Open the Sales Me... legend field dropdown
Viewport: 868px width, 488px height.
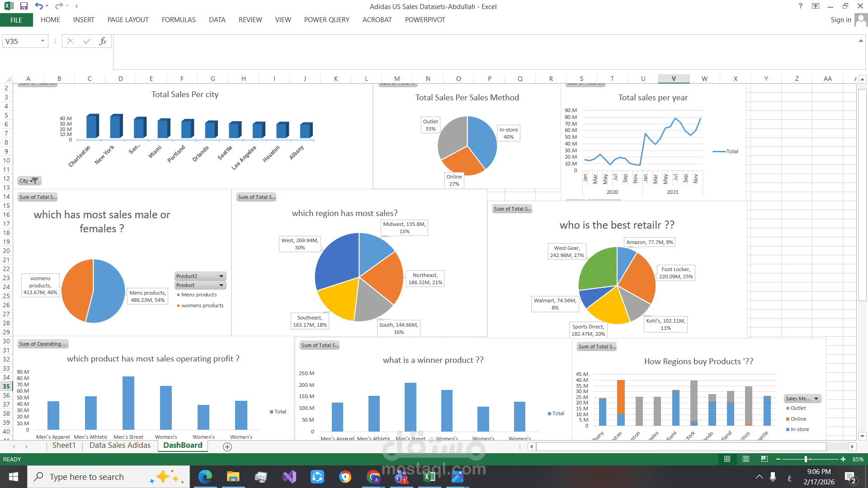[802, 399]
